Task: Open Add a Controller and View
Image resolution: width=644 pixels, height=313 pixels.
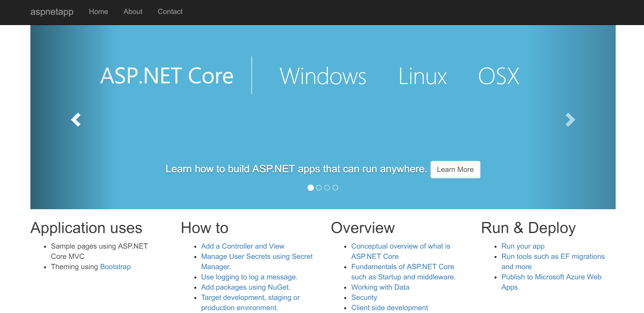Action: point(243,246)
